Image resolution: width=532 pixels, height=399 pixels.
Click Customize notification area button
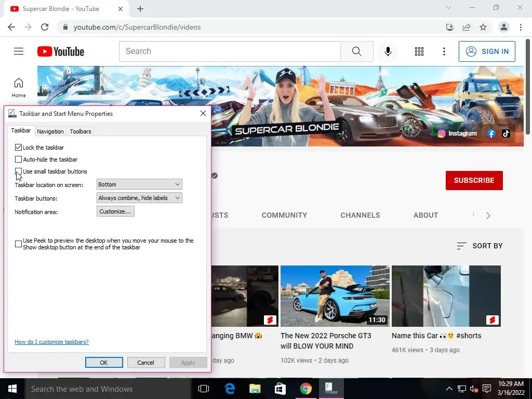pos(115,211)
